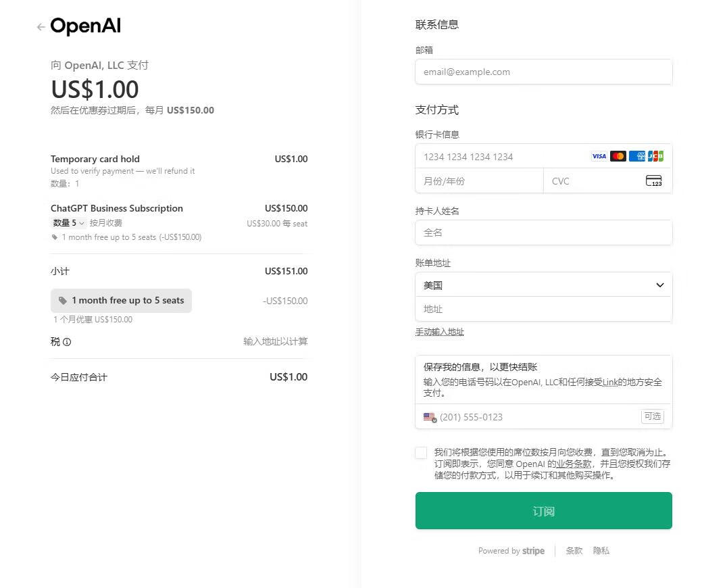This screenshot has width=702, height=588.
Task: Open the 条款 terms link
Action: click(574, 551)
